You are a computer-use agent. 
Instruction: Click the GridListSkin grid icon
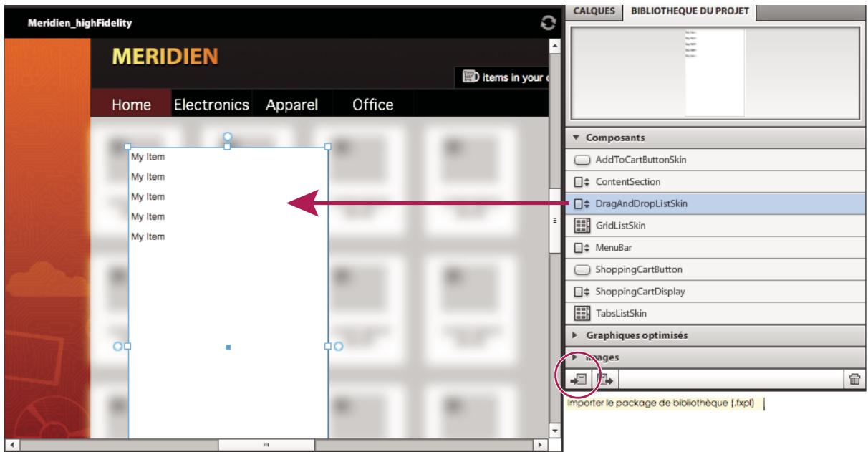pyautogui.click(x=582, y=226)
